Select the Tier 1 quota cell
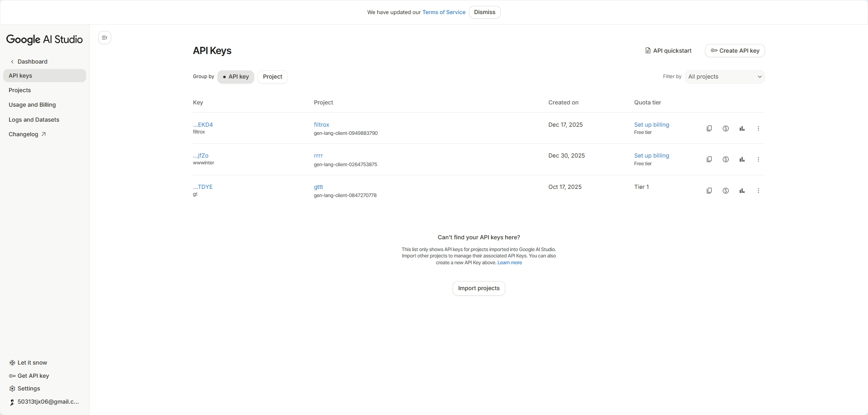The height and width of the screenshot is (415, 868). 641,187
